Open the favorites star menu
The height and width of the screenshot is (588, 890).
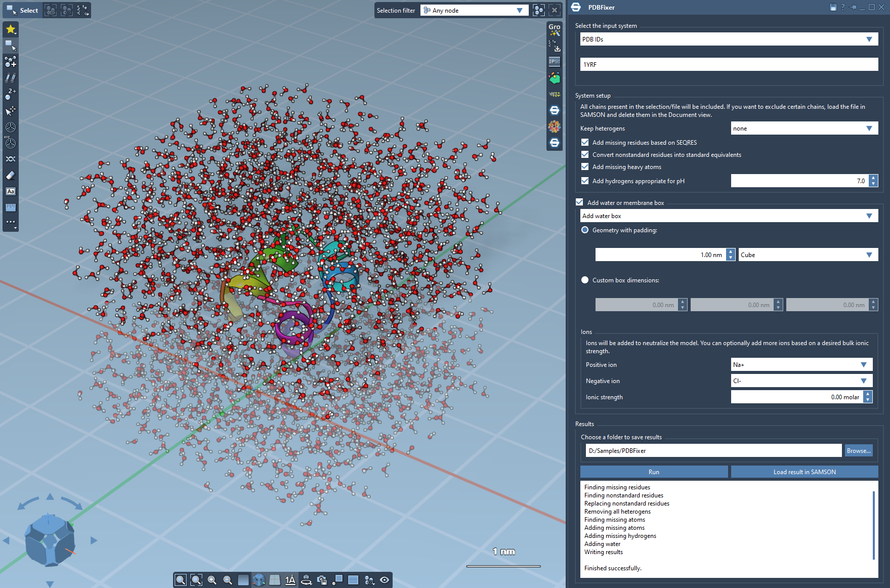click(11, 29)
